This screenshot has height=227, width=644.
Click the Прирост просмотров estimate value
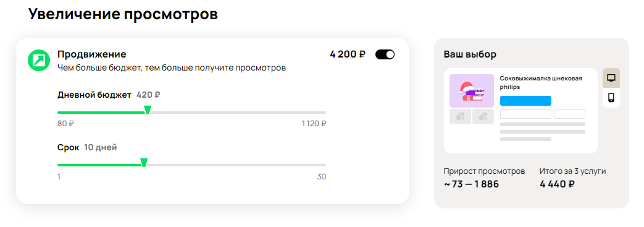[x=471, y=184]
